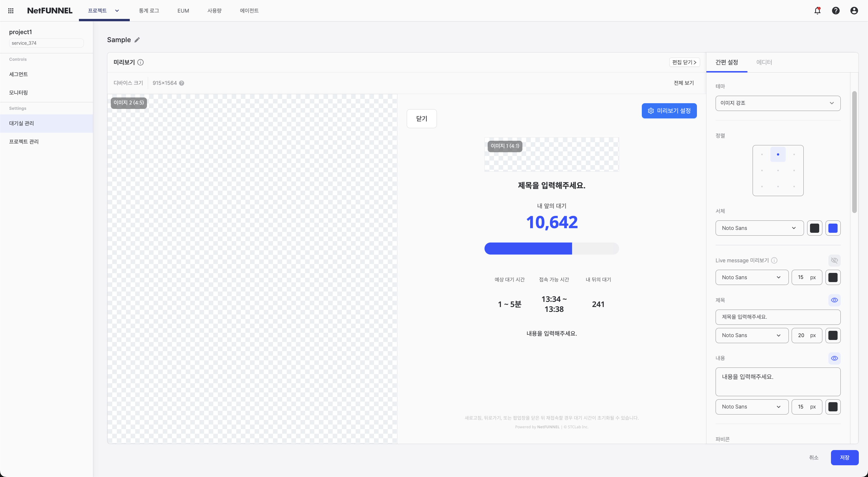Screen dimensions: 868x477
Task: Click the help icon beside 915×1564
Action: tap(182, 83)
